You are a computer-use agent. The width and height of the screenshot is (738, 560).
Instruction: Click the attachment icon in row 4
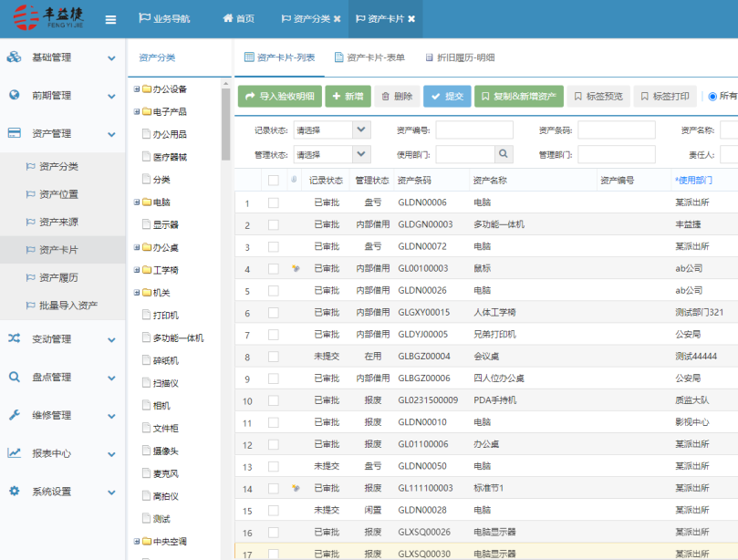click(296, 268)
